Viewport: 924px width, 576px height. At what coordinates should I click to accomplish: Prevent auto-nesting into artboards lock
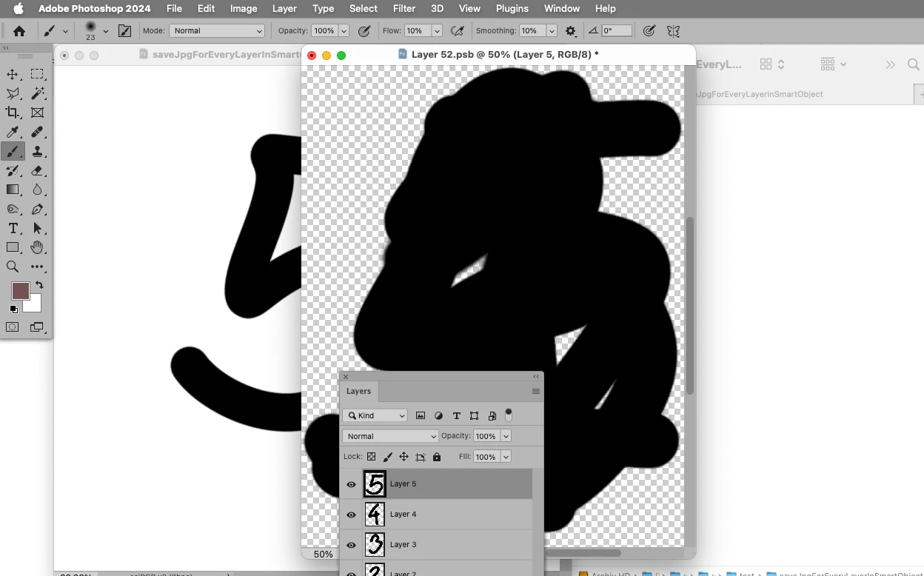click(421, 457)
